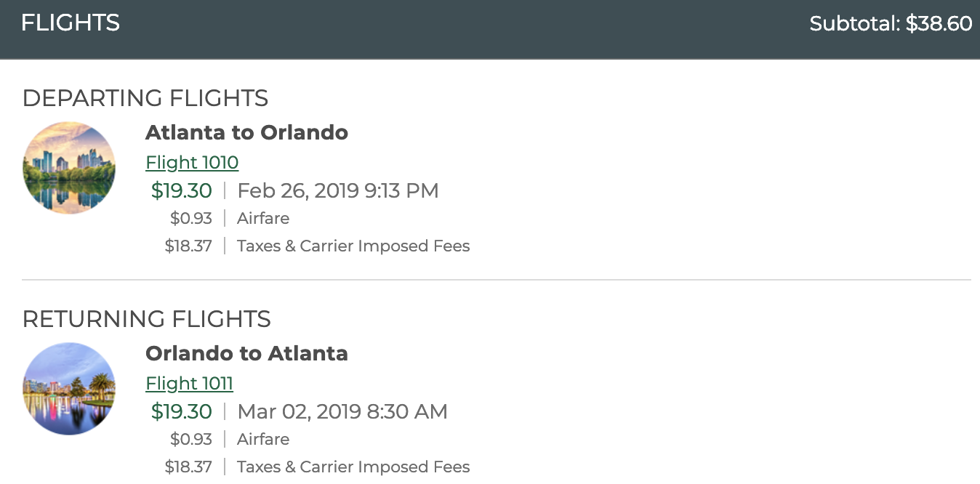This screenshot has height=484, width=980.
Task: Select the Mar 02, 2019 return date
Action: (342, 411)
